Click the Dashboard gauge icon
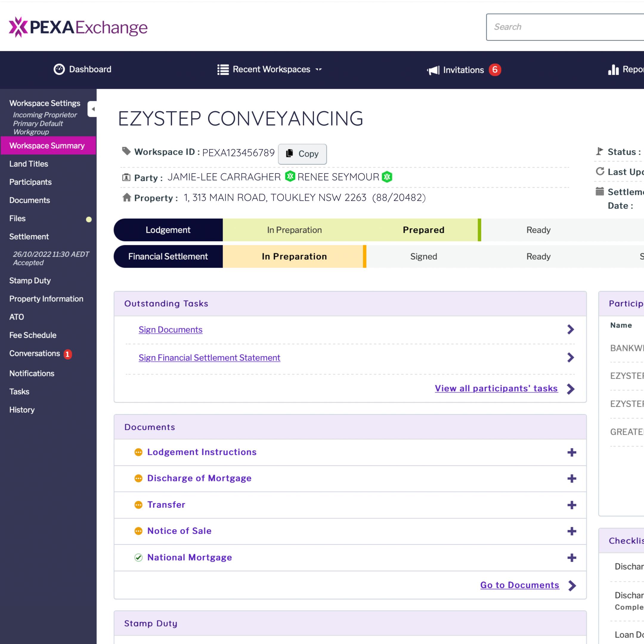644x644 pixels. [x=59, y=69]
